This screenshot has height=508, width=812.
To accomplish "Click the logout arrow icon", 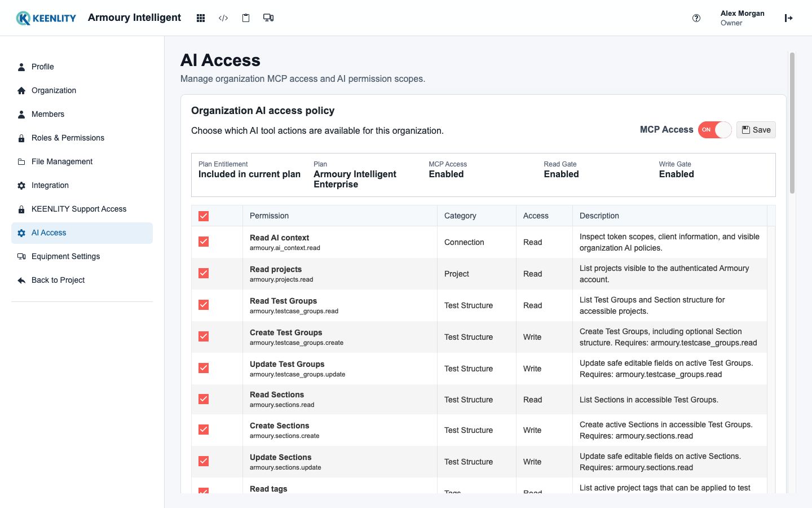I will [789, 18].
